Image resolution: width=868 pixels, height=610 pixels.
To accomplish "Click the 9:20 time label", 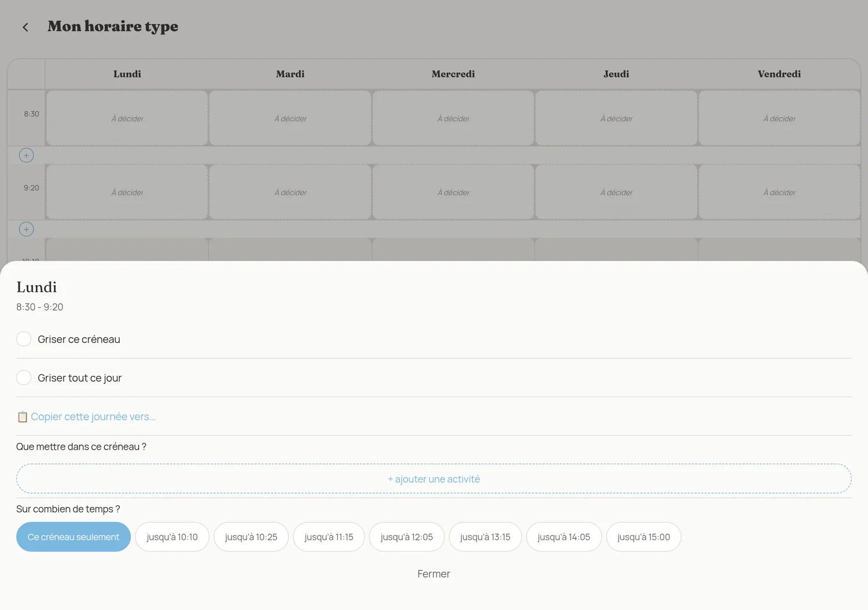I will coord(32,188).
